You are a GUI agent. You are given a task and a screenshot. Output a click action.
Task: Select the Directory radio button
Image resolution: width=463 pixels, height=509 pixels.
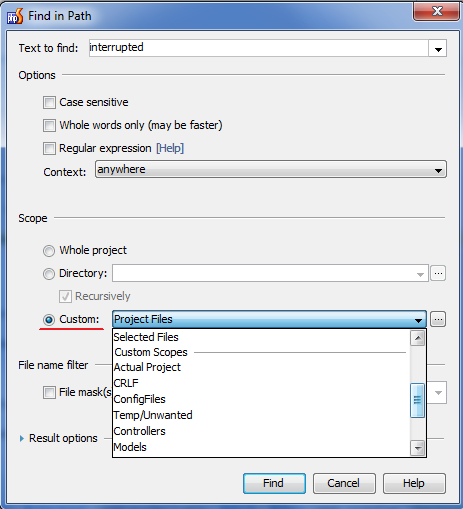coord(49,274)
